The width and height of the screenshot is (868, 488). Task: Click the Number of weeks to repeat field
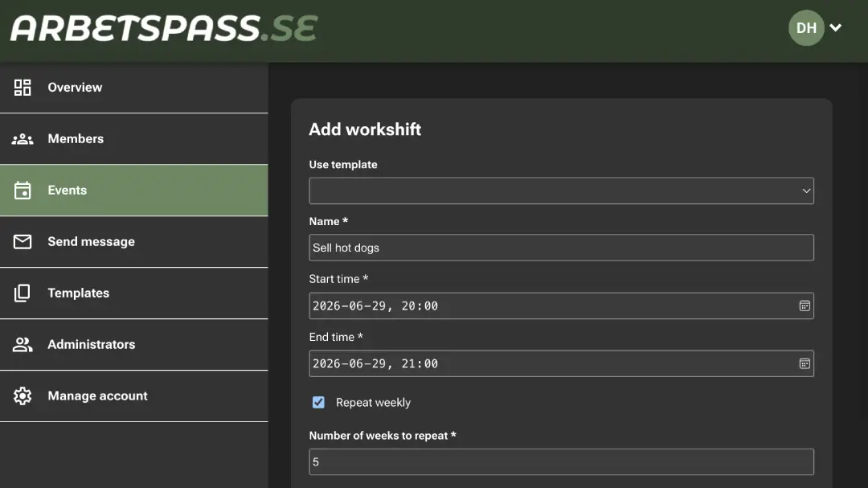[x=561, y=462]
